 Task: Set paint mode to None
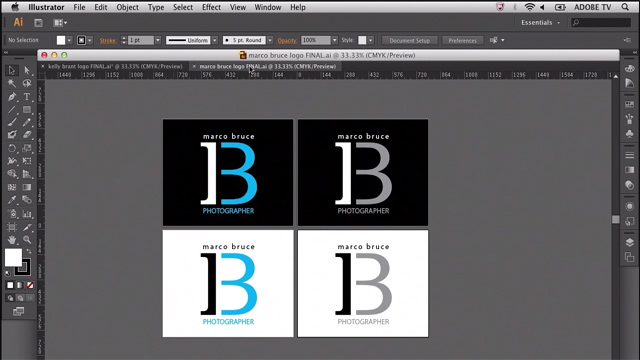point(30,285)
